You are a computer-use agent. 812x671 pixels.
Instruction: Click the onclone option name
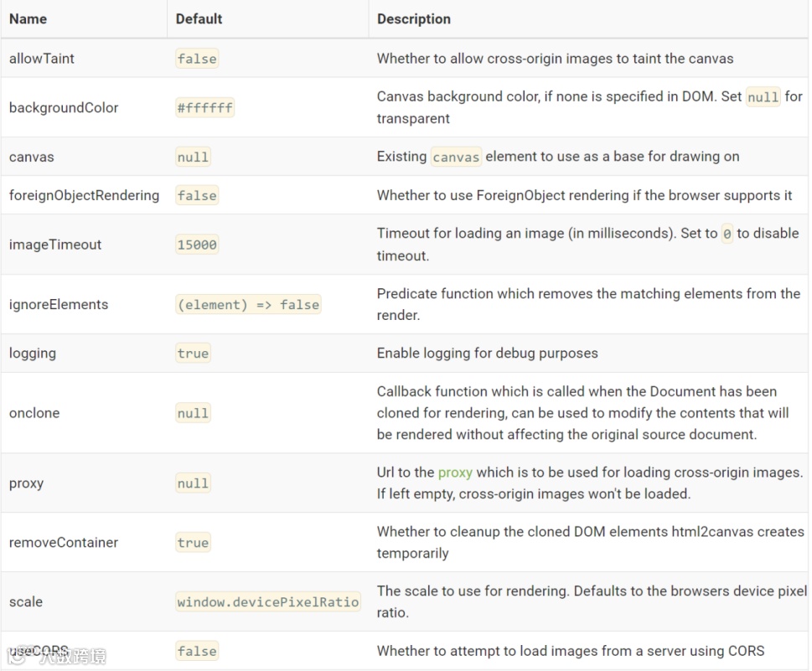(x=34, y=413)
